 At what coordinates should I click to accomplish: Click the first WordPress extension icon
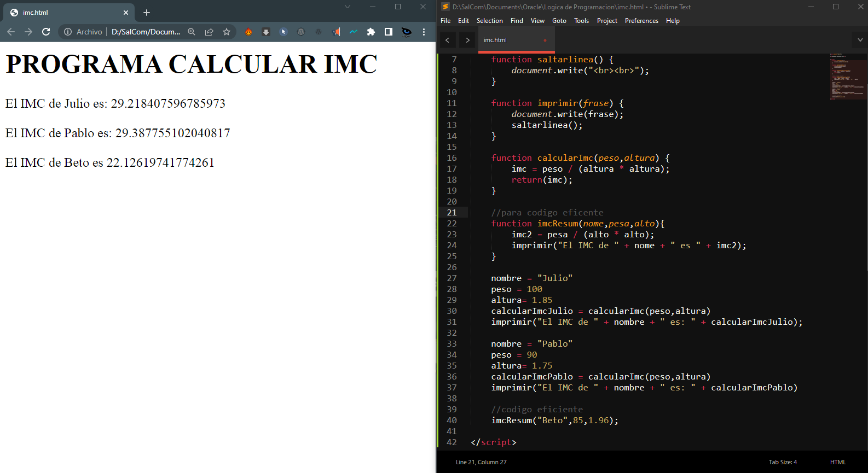coord(301,32)
